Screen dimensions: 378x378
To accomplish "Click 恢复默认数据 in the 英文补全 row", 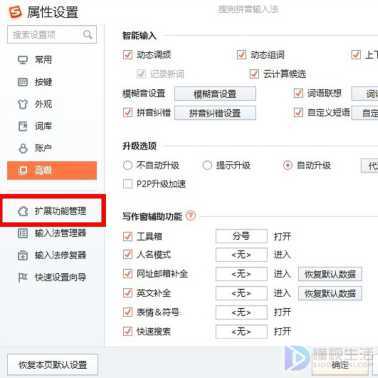I will click(x=330, y=293).
